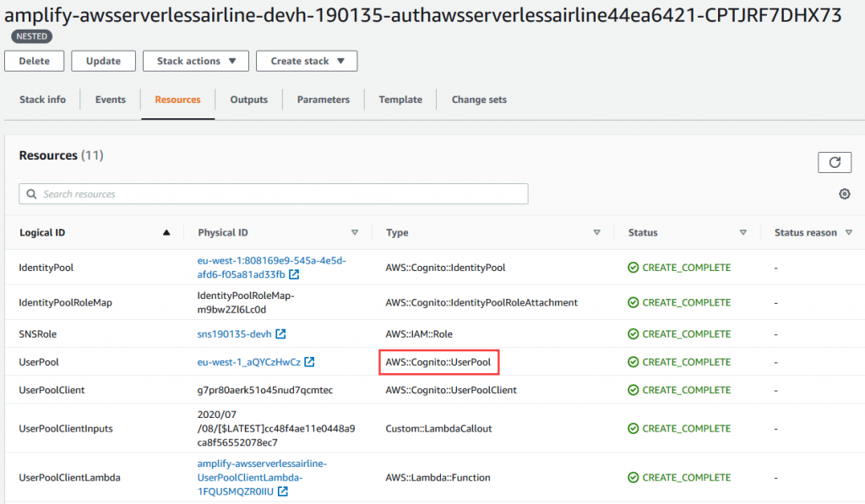Open the Status column filter dropdown
This screenshot has width=865, height=504.
pos(743,232)
